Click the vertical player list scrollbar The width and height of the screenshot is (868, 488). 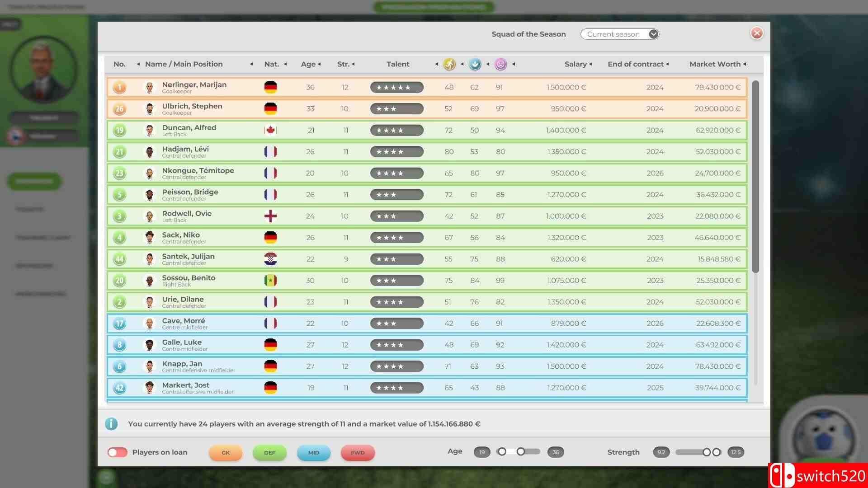(755, 177)
